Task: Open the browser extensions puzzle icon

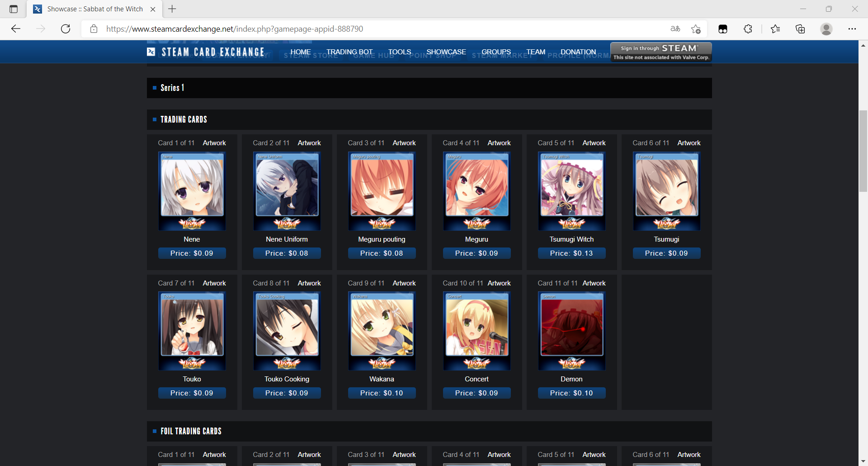Action: coord(748,29)
